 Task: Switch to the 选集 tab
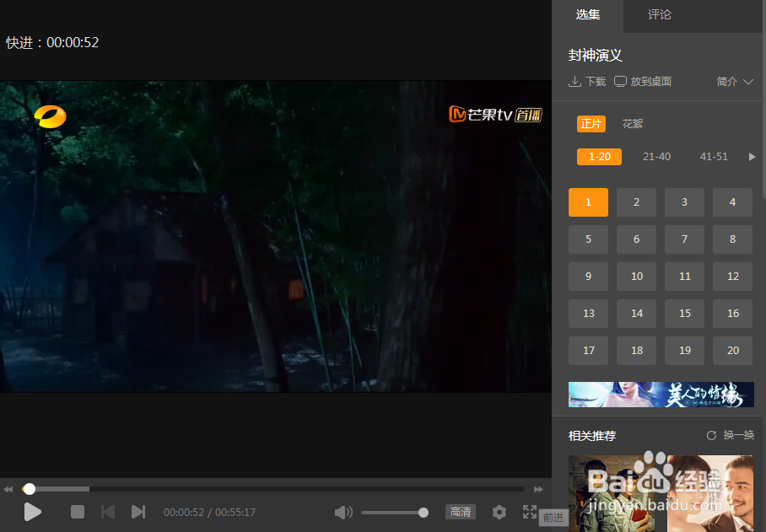click(x=588, y=16)
